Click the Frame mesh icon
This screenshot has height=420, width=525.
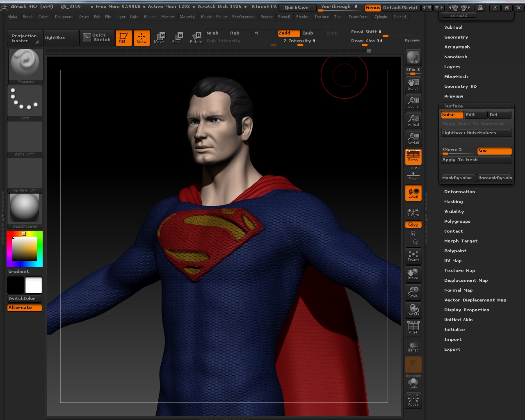[413, 256]
